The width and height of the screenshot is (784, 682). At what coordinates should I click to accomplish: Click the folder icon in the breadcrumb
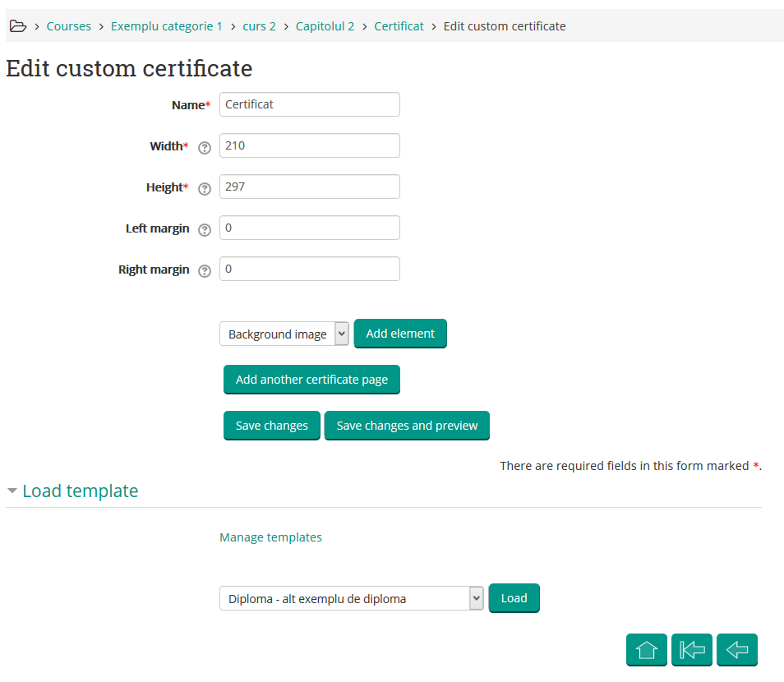click(18, 25)
